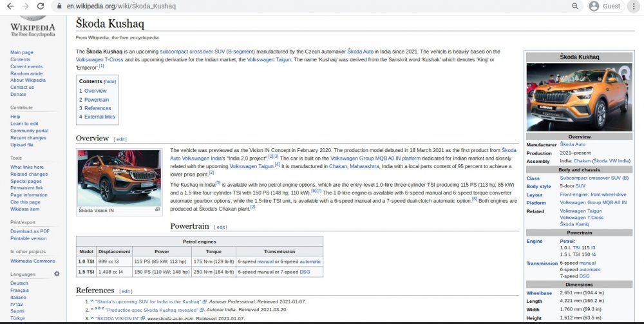Open the browser three-dot menu
This screenshot has width=644, height=324.
634,6
